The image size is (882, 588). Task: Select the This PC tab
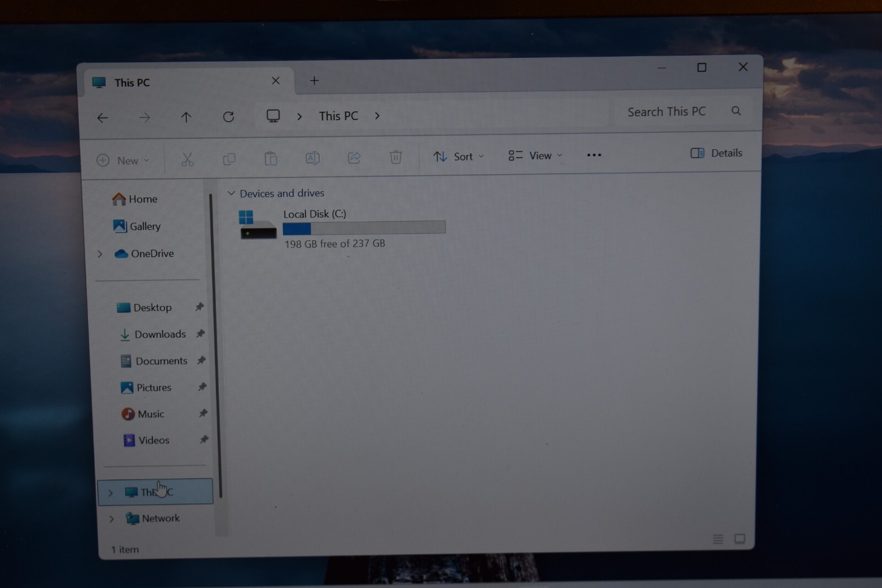(x=187, y=82)
